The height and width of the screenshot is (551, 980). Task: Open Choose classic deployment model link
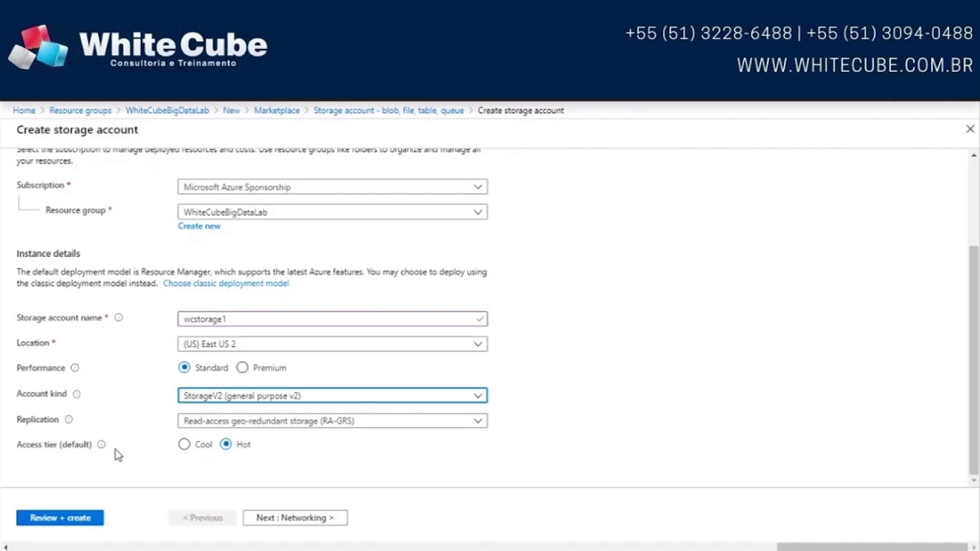pyautogui.click(x=226, y=283)
